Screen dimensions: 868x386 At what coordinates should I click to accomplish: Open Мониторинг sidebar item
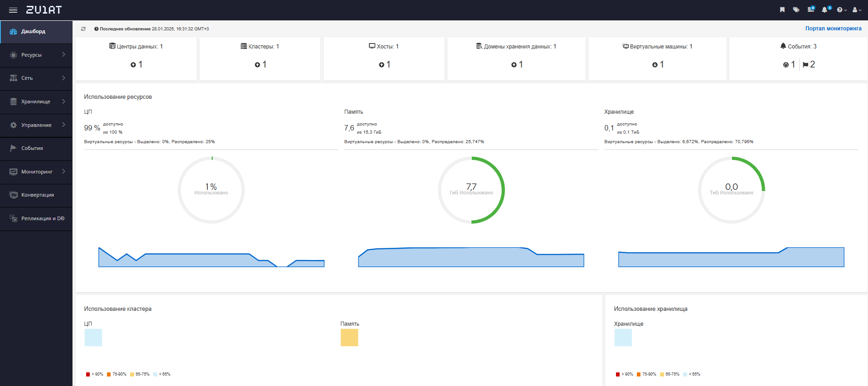click(x=36, y=172)
